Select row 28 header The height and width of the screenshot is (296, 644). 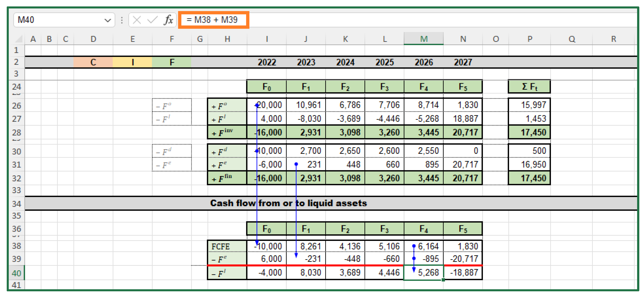(x=16, y=132)
